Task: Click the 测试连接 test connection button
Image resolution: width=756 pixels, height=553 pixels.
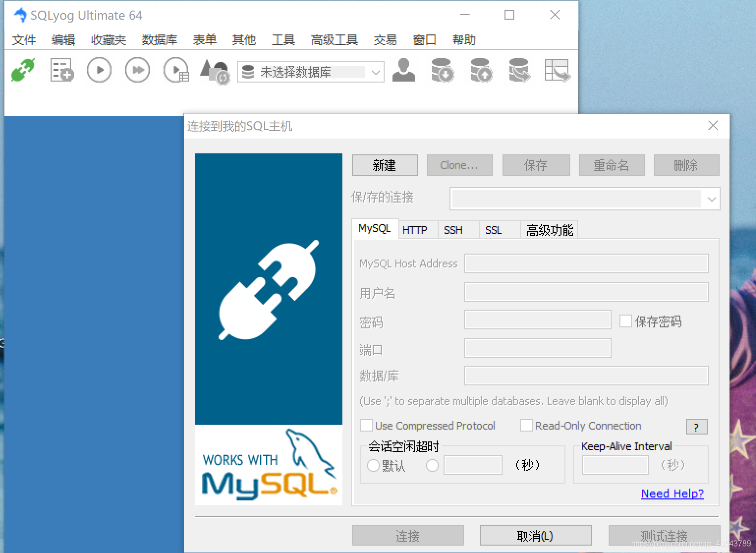Action: point(664,535)
